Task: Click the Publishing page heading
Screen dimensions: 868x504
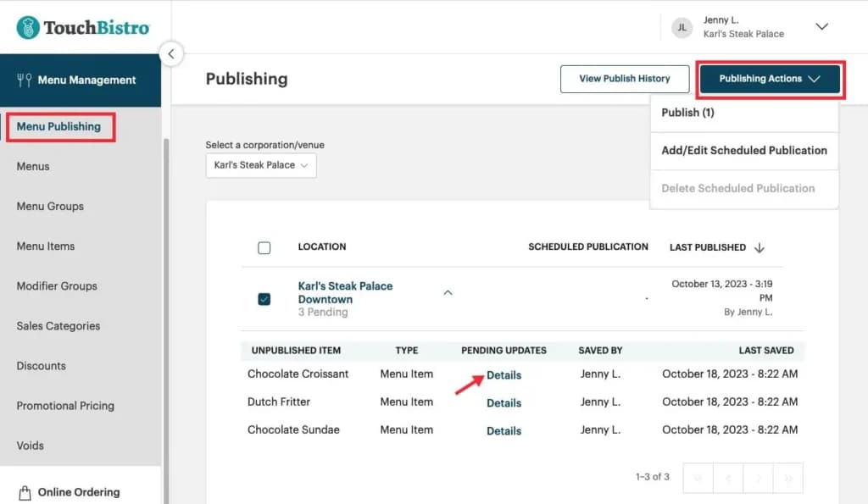Action: pyautogui.click(x=247, y=79)
